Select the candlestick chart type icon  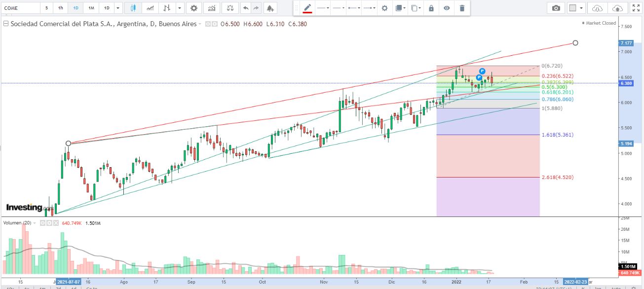(133, 8)
